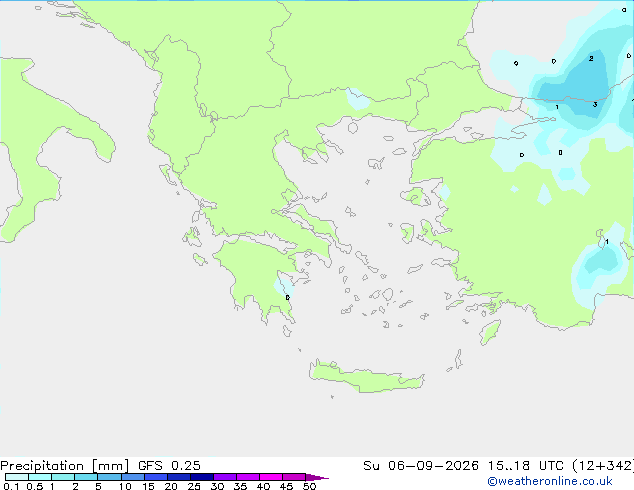The width and height of the screenshot is (634, 490).
Task: Click the light-blue precipitation spot on the eastern Peloponnese
Action: [283, 286]
